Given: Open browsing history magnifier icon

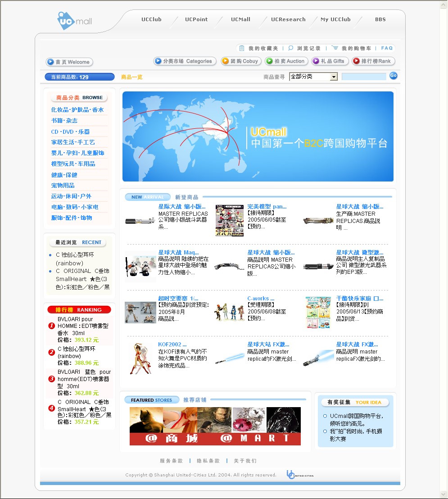Looking at the screenshot, I should [x=290, y=48].
